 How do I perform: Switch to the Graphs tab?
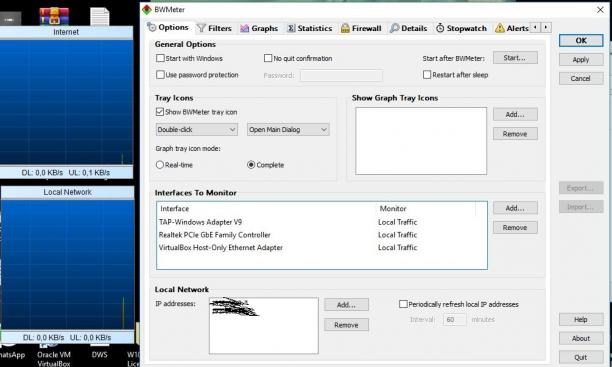click(259, 28)
